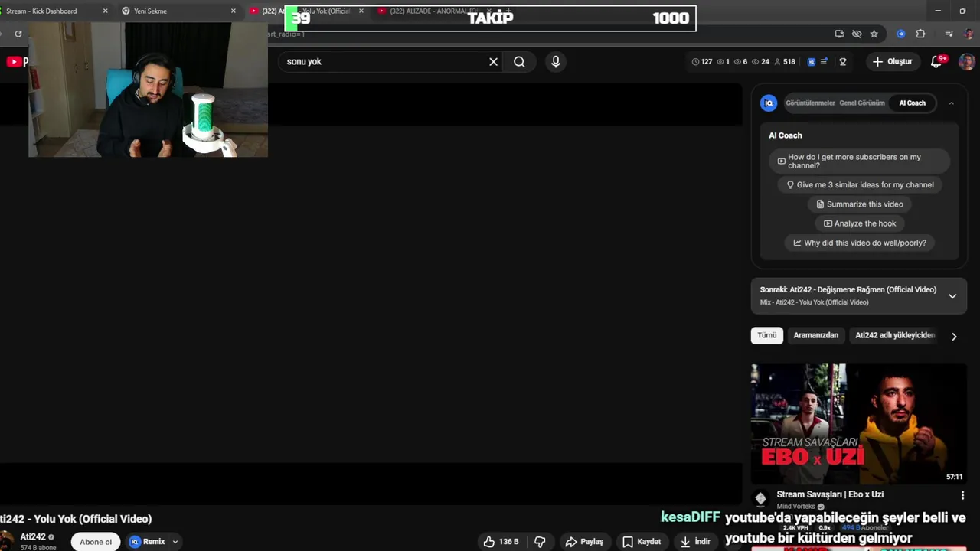This screenshot has width=980, height=551.
Task: Open the vidIQ browser extension icon
Action: 901,34
